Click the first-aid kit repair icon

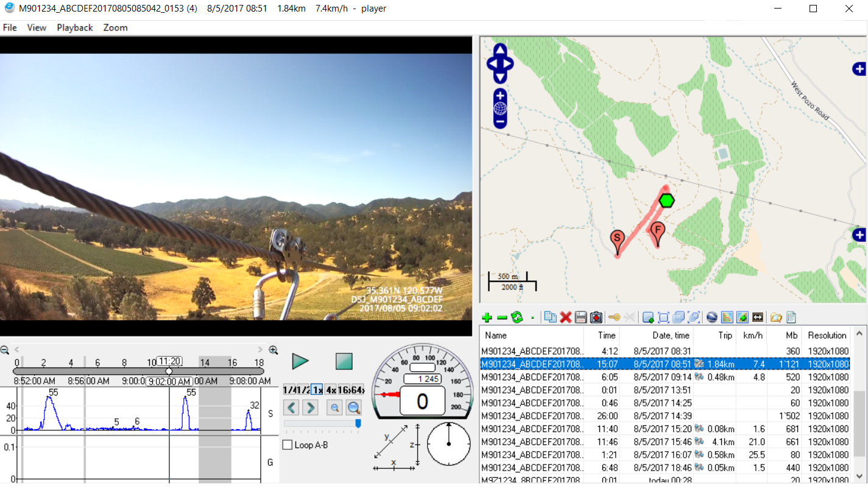pyautogui.click(x=596, y=318)
